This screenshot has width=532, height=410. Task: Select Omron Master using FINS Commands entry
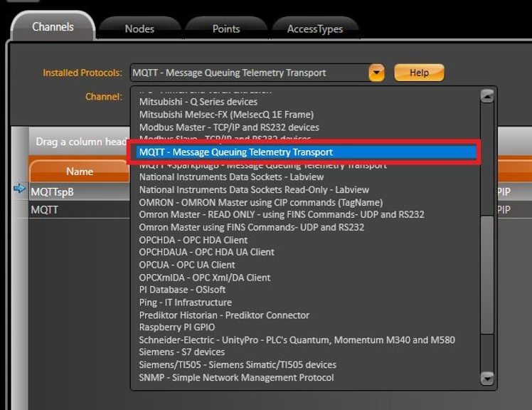click(x=251, y=227)
